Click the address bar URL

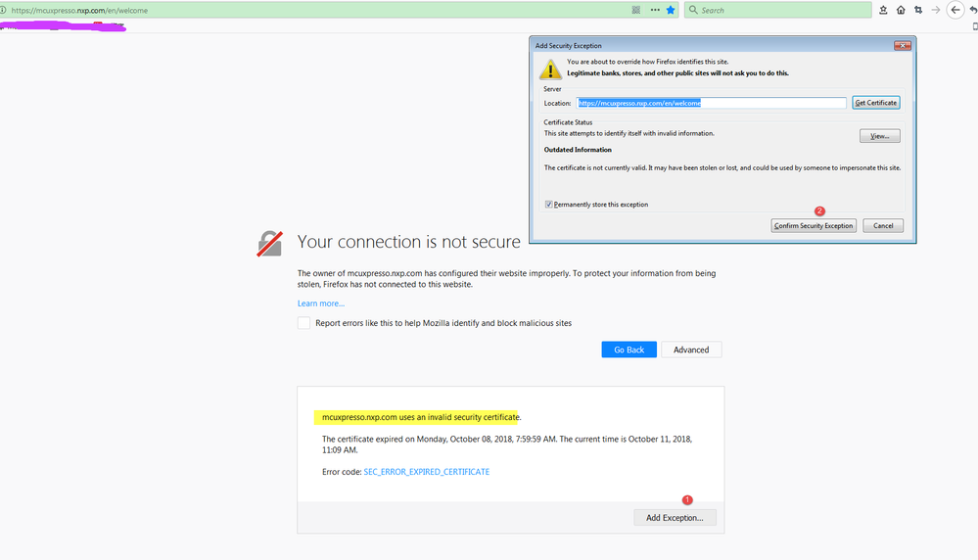pos(79,11)
